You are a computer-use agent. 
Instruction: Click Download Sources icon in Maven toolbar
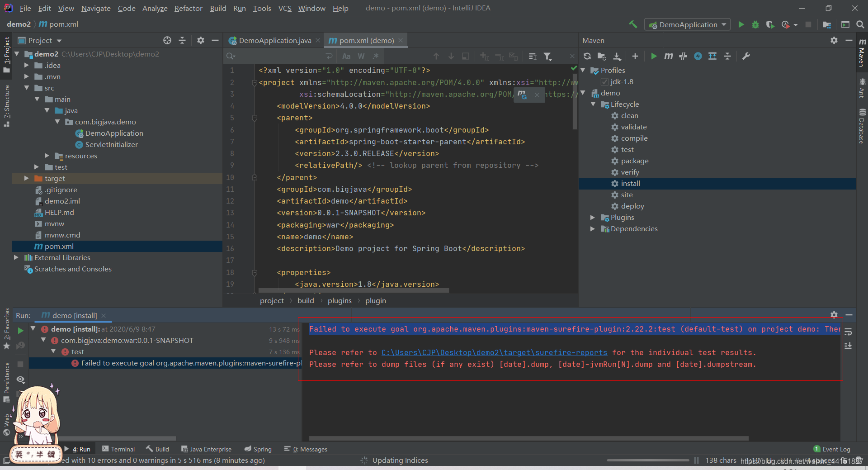617,56
